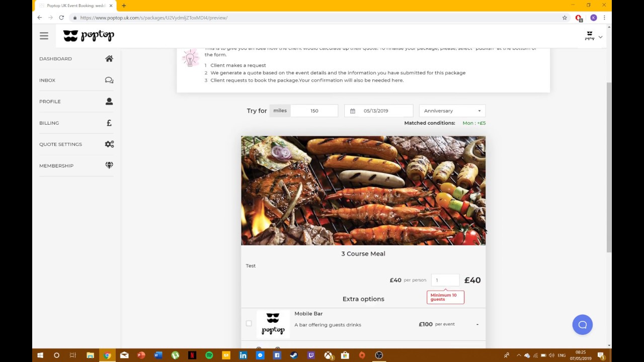This screenshot has width=644, height=362.
Task: Go to Membership in the sidebar
Action: pyautogui.click(x=56, y=166)
